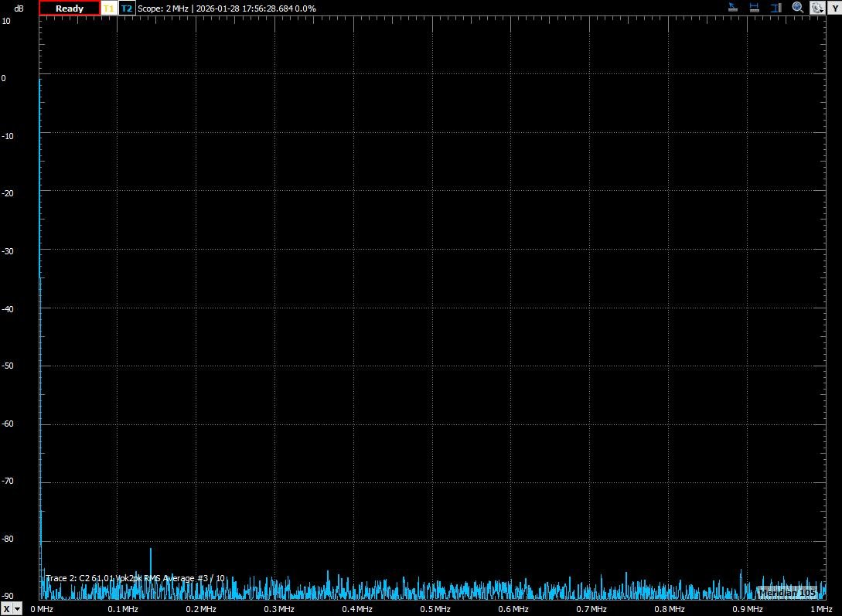Screen dimensions: 842x616
Task: Click the X axis button at bottom left
Action: (x=7, y=609)
